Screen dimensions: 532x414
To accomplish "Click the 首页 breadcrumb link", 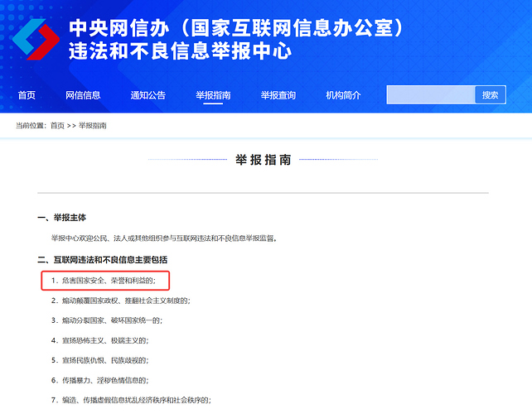I will click(57, 126).
